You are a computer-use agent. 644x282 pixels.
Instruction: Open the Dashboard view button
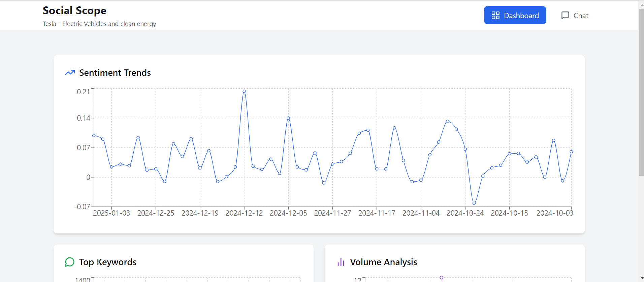coord(515,15)
